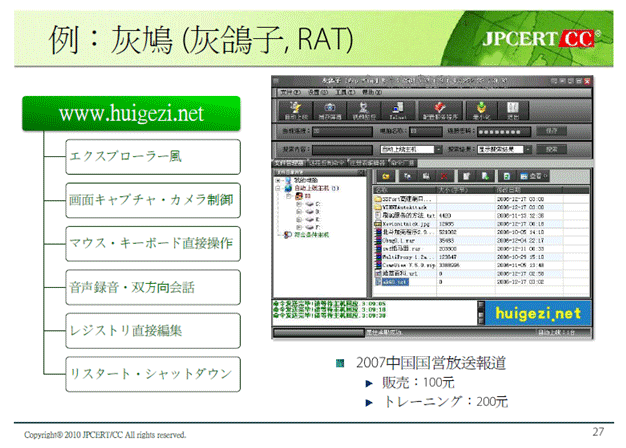Expand the D: drive node
Screen dimensions: 626x448
click(x=299, y=212)
